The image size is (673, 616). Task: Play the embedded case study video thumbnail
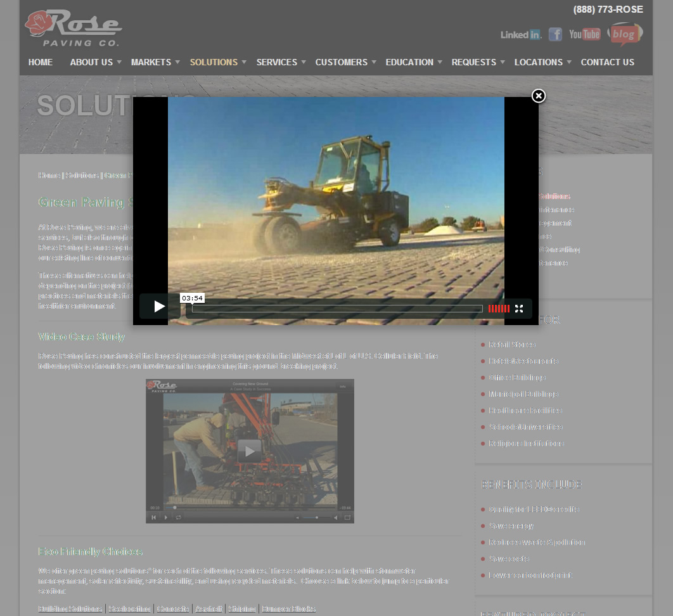point(250,451)
